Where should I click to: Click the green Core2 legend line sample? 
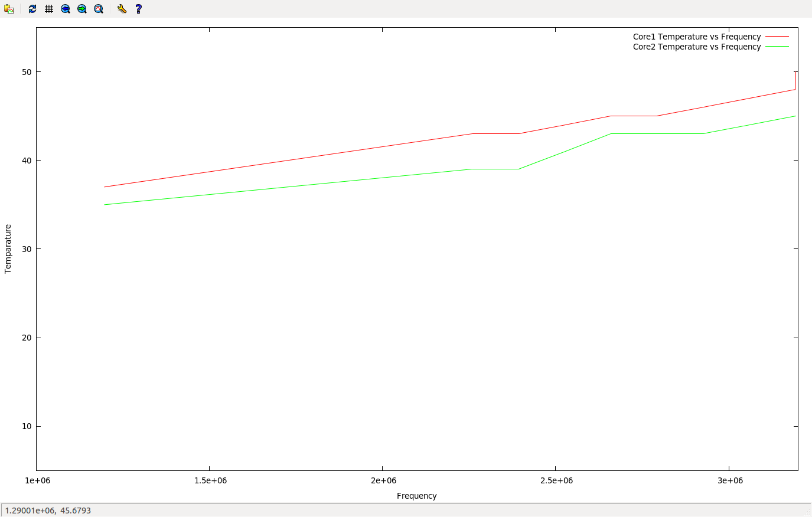tap(777, 47)
